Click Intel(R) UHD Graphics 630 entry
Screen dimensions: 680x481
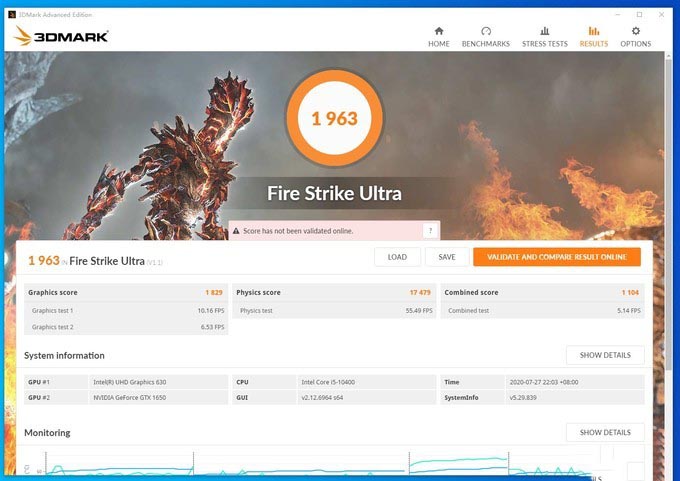click(x=130, y=382)
